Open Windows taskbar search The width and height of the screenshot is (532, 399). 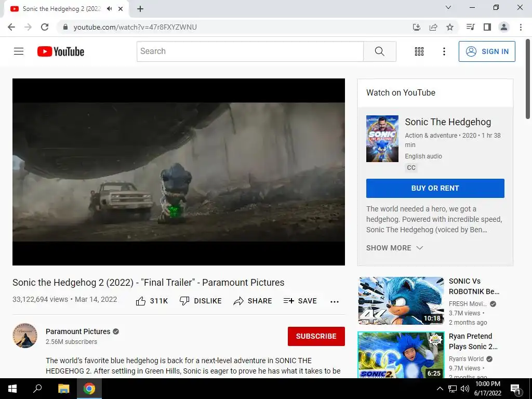click(x=37, y=389)
